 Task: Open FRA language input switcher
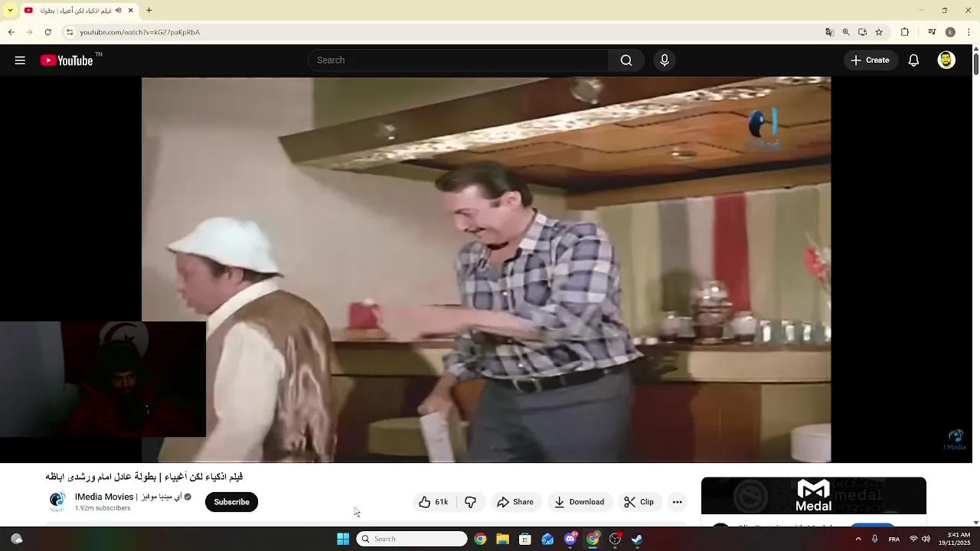[893, 539]
